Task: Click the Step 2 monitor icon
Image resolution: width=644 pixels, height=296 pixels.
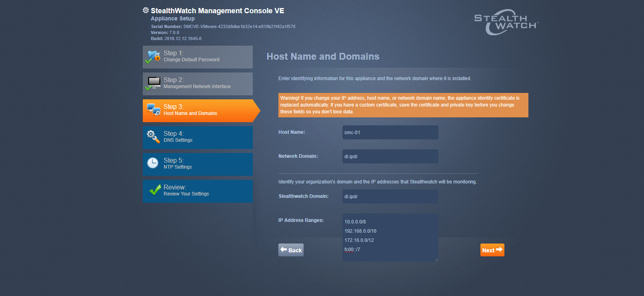Action: (x=153, y=83)
